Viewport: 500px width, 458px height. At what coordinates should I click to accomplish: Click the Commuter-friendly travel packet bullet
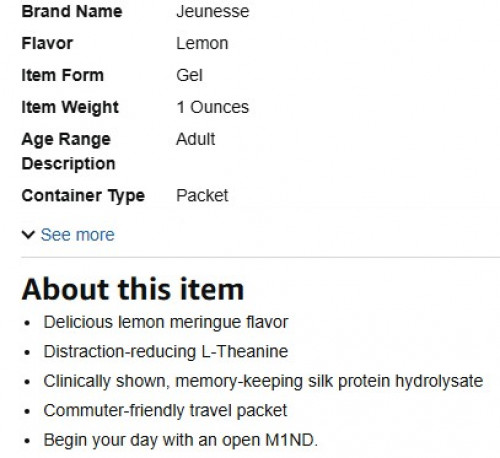[x=165, y=411]
